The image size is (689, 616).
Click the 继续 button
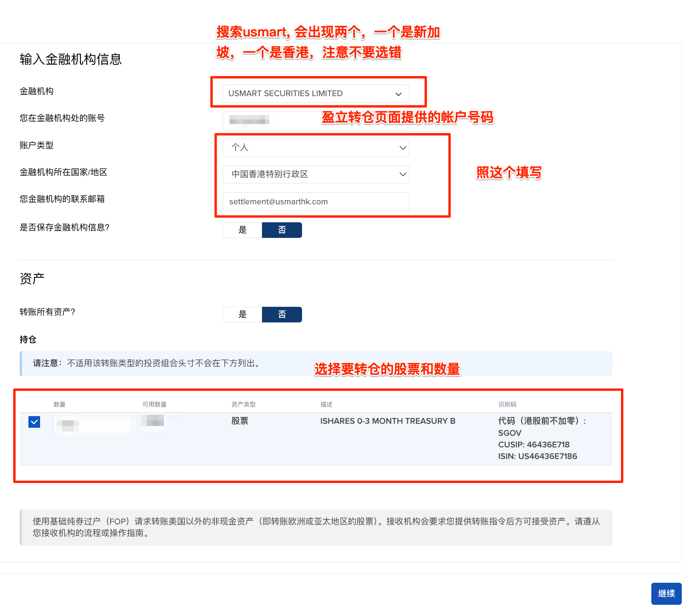click(x=666, y=593)
